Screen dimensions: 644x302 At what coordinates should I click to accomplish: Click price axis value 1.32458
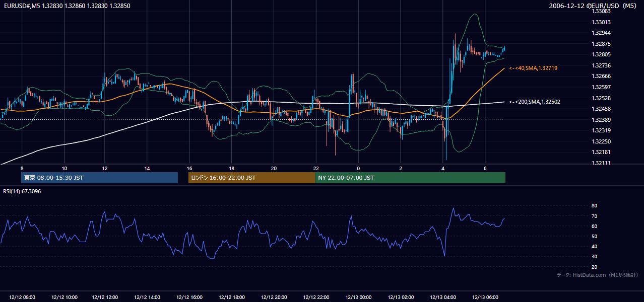[x=601, y=109]
